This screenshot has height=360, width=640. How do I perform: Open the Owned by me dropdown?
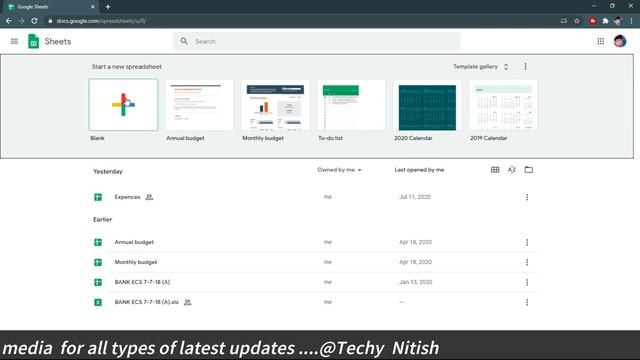pos(339,170)
